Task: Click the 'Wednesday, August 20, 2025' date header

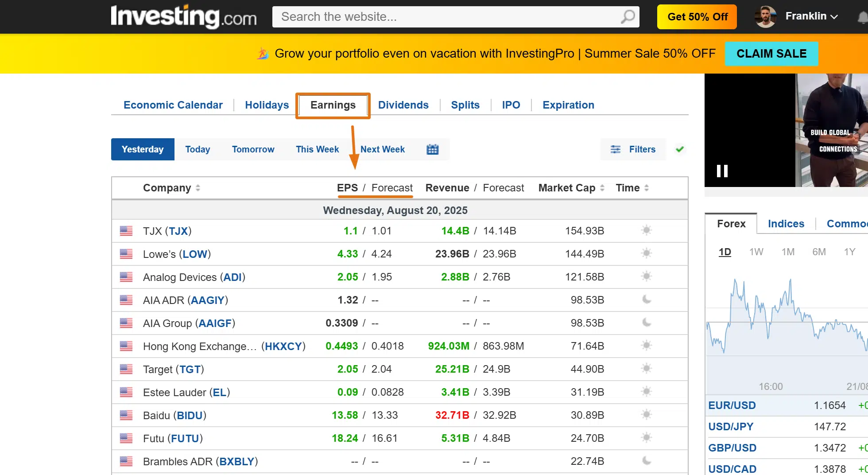Action: (x=395, y=210)
